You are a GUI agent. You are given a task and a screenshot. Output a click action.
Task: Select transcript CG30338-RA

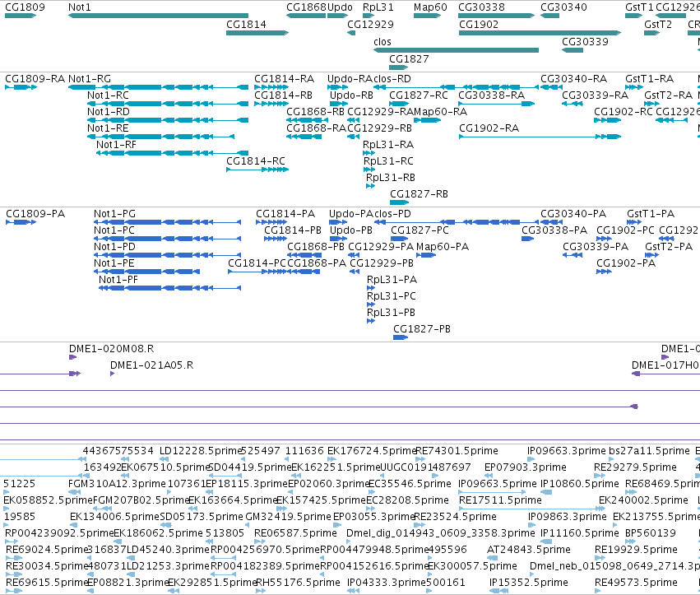click(497, 104)
